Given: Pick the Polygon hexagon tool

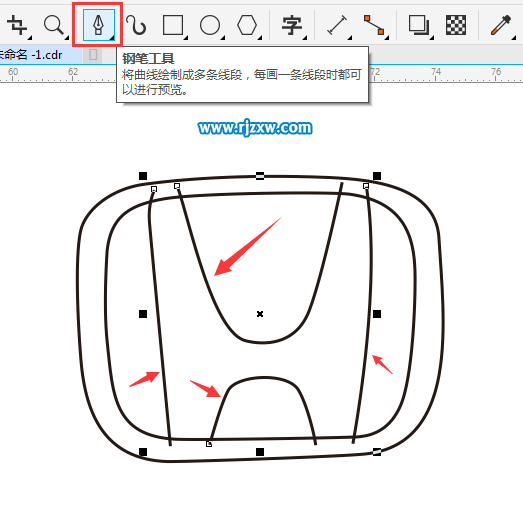Looking at the screenshot, I should pyautogui.click(x=247, y=25).
